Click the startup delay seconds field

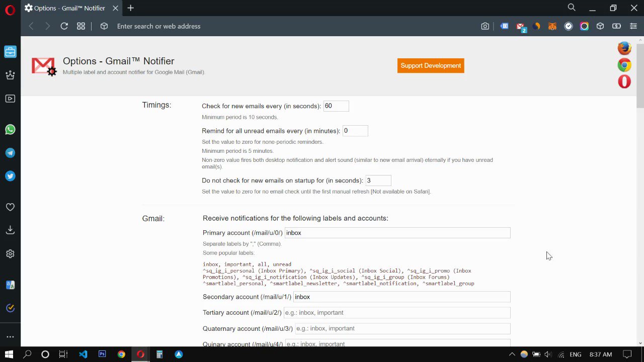378,180
